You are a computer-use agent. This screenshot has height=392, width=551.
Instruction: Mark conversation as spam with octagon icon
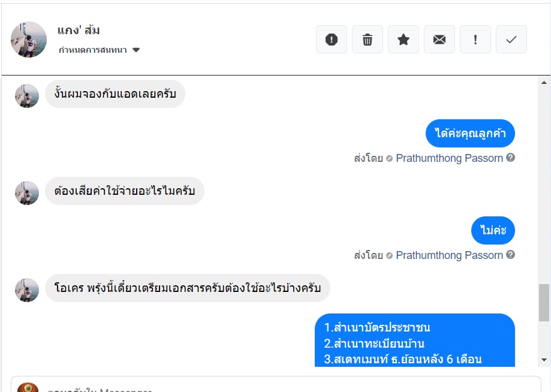(x=332, y=40)
